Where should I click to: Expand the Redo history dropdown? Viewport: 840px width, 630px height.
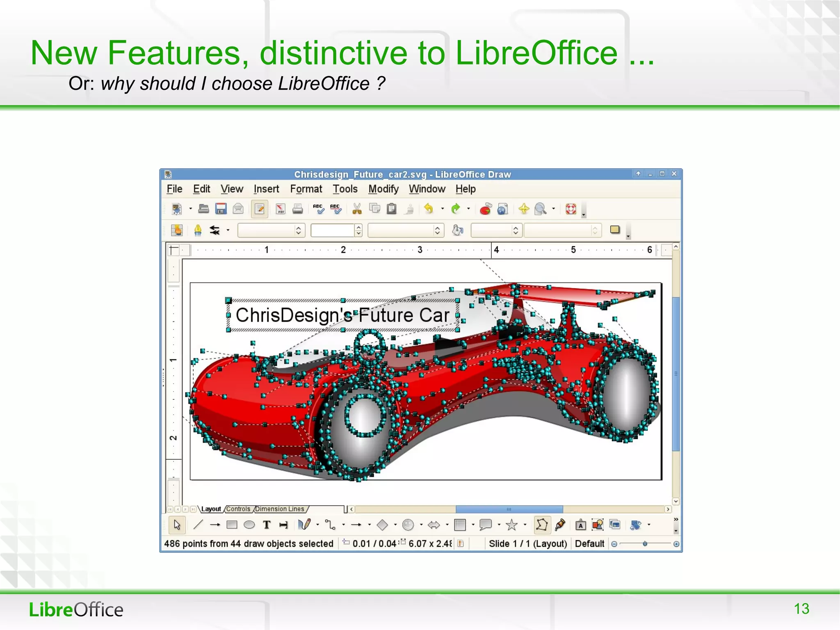point(468,209)
